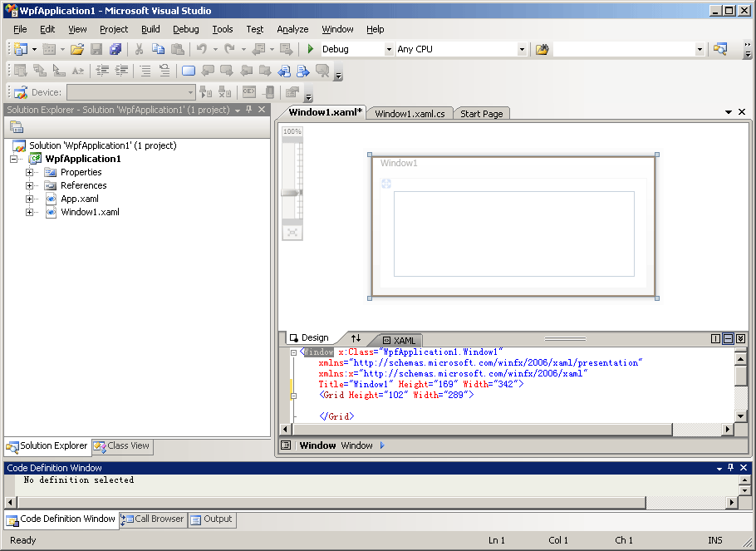Viewport: 756px width, 551px height.
Task: Open Find in Files via binoculars folder icon
Action: [542, 49]
